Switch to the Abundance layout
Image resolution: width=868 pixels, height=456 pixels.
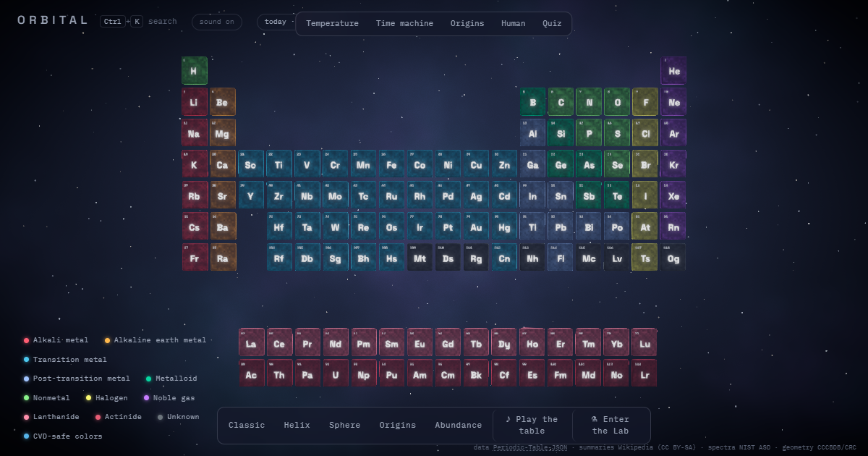[459, 425]
